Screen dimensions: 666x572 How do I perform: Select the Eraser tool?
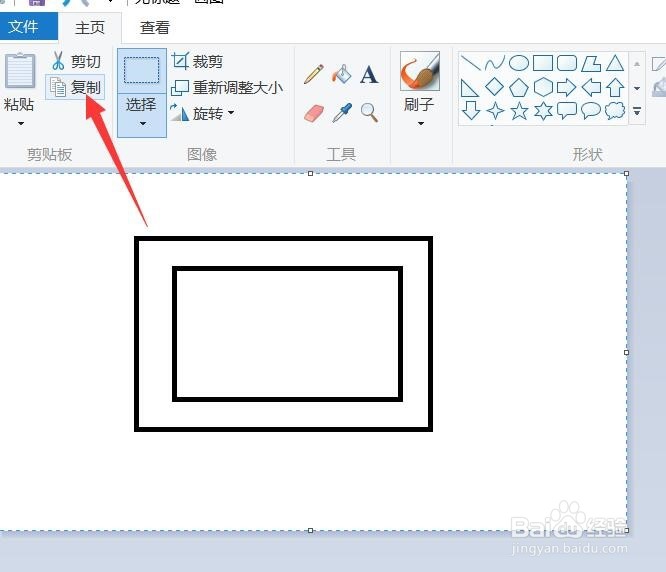314,113
